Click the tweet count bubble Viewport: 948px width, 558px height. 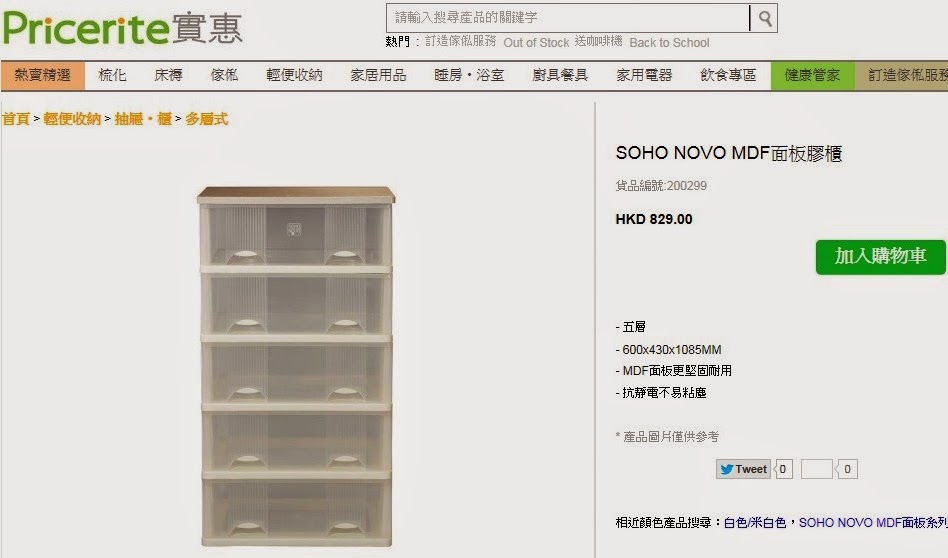point(783,469)
